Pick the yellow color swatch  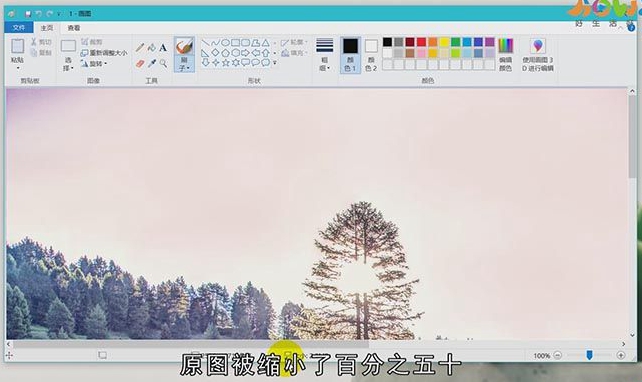tap(444, 42)
